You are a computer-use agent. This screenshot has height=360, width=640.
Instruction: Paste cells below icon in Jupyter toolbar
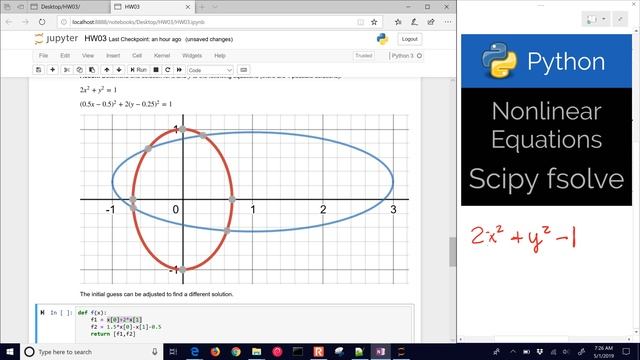coord(92,70)
